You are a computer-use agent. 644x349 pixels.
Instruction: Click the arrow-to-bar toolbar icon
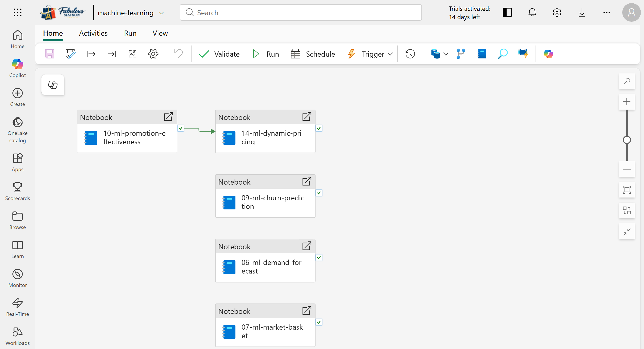tap(112, 54)
